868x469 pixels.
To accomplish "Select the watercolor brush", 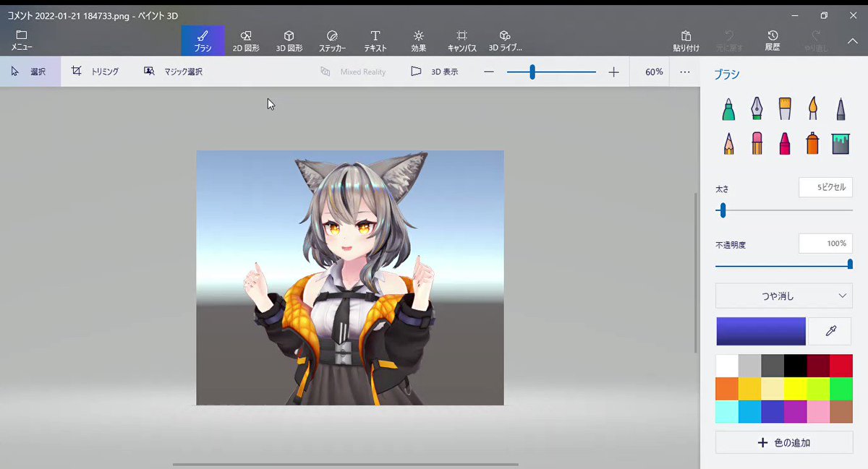I will (x=813, y=109).
